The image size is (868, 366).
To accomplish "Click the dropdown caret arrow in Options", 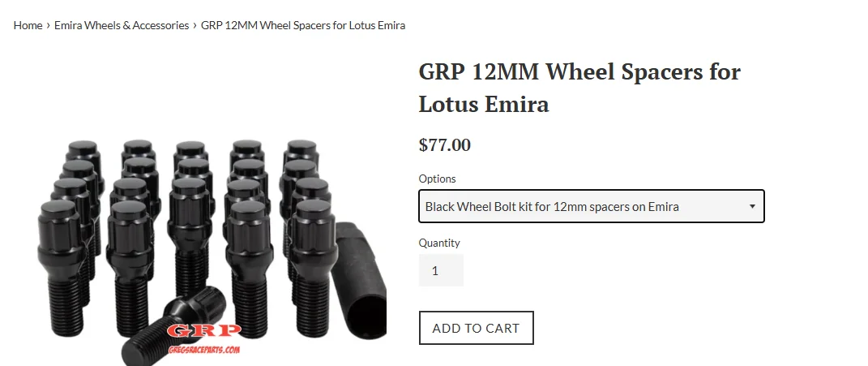I will point(752,206).
